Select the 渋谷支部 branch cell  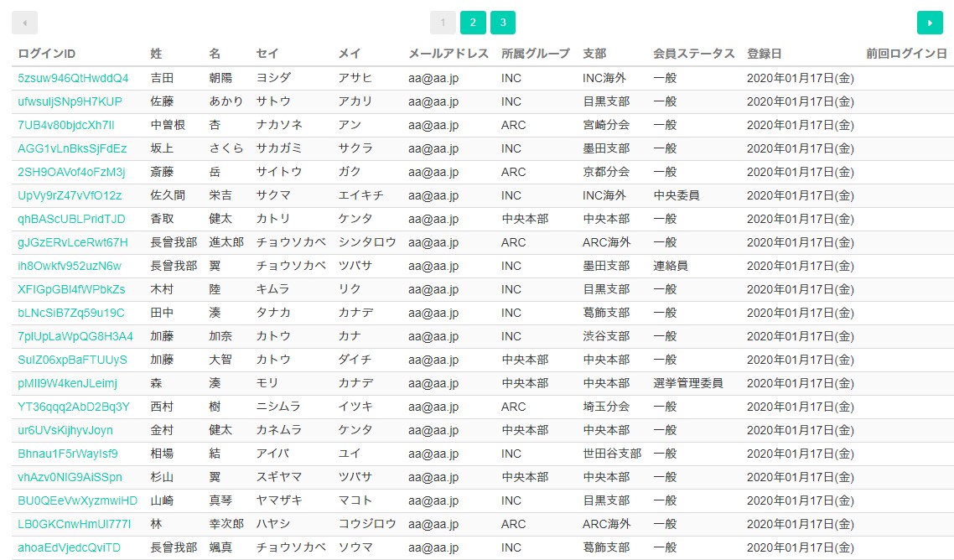point(606,336)
